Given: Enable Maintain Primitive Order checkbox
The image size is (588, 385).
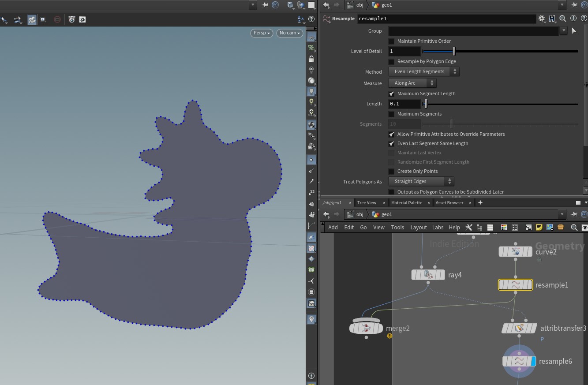Looking at the screenshot, I should [x=391, y=41].
